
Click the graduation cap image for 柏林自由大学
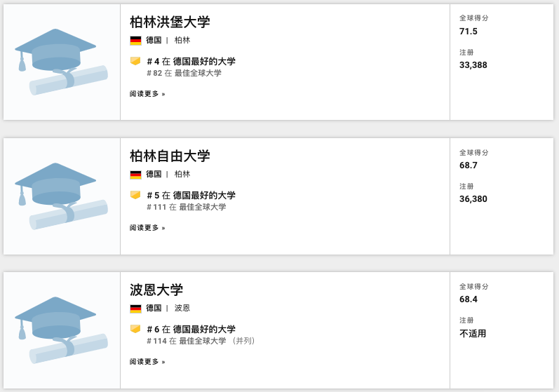pos(61,196)
